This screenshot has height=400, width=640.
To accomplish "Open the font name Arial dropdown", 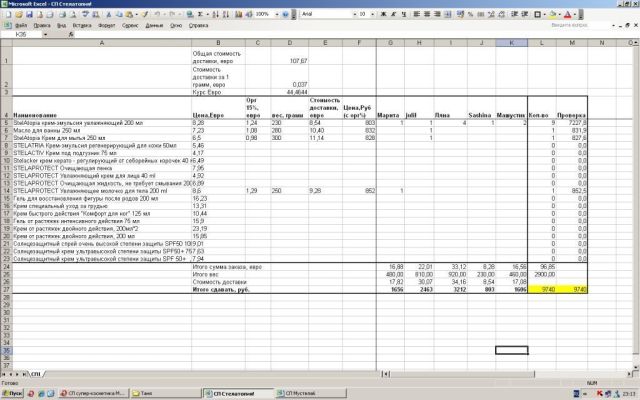I will click(x=354, y=14).
